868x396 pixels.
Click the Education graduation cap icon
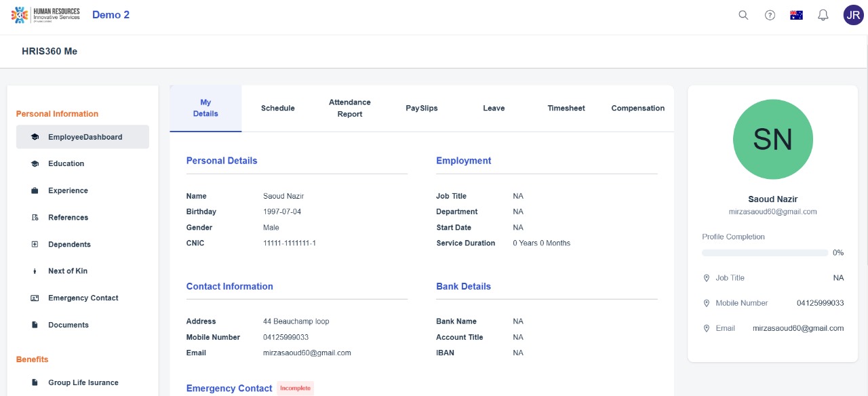(35, 163)
